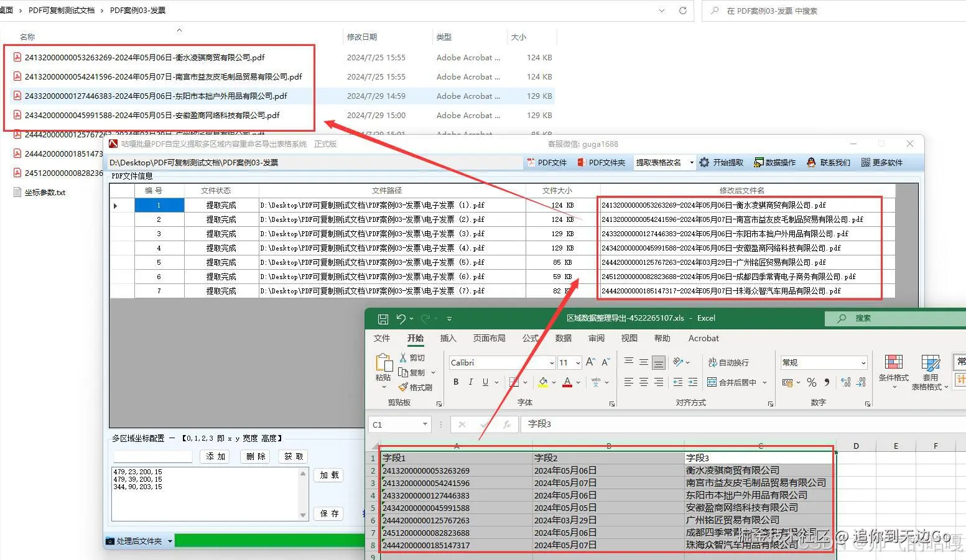Open 套用表格格式 table format gallery

[x=930, y=372]
